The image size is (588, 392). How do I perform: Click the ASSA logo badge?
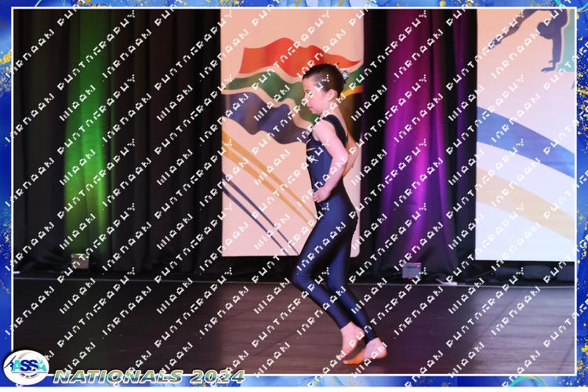26,367
